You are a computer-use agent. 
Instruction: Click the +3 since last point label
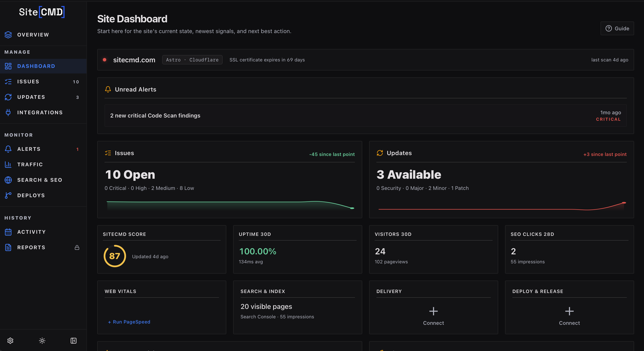605,154
